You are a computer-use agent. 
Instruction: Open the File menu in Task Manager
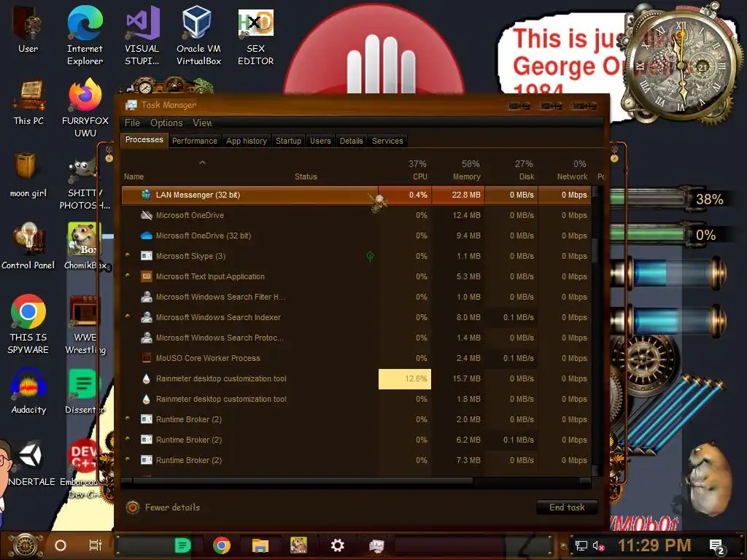pos(132,122)
